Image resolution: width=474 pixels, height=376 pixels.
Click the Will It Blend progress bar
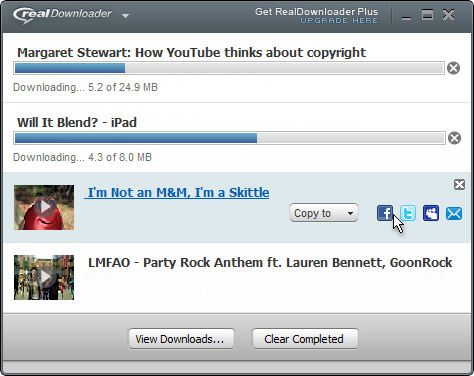coord(229,138)
